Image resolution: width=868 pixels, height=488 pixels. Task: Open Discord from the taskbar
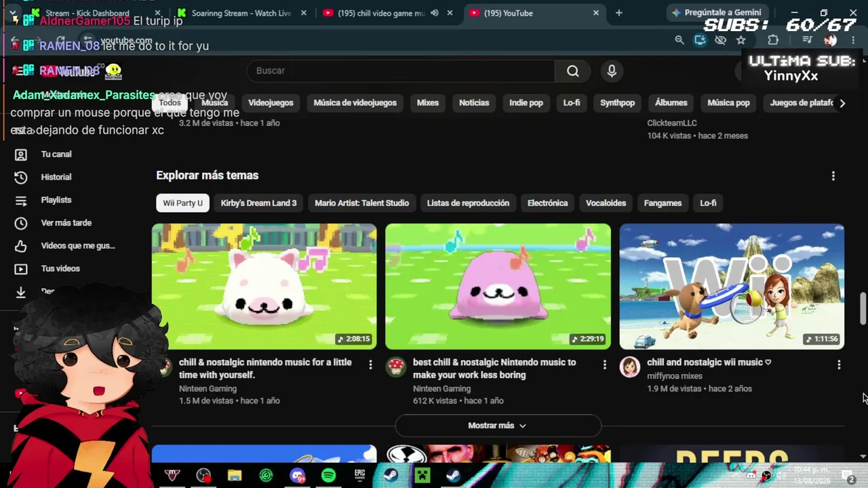coord(297,475)
